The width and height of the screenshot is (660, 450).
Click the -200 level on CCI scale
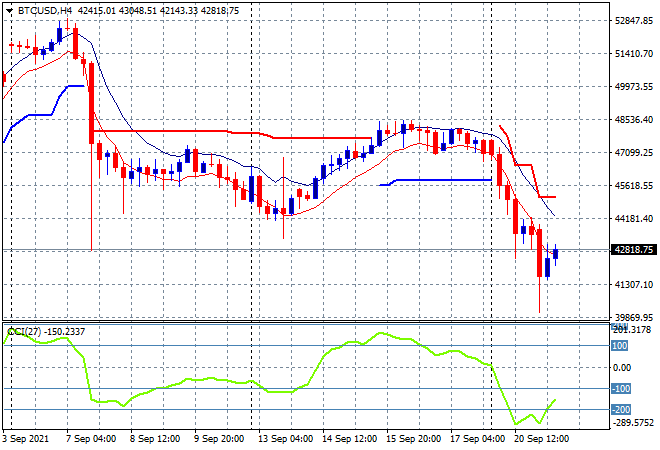click(x=619, y=410)
